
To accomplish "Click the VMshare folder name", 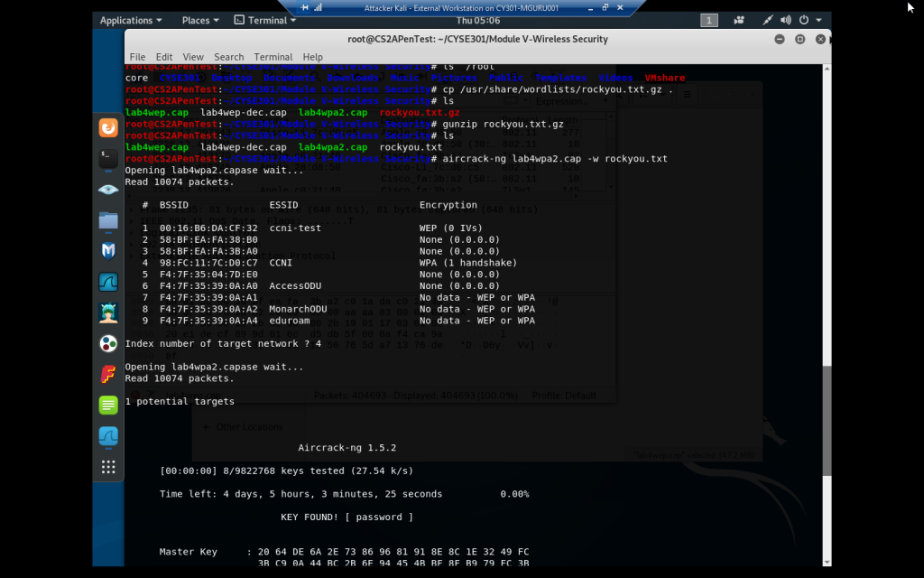I will tap(664, 78).
